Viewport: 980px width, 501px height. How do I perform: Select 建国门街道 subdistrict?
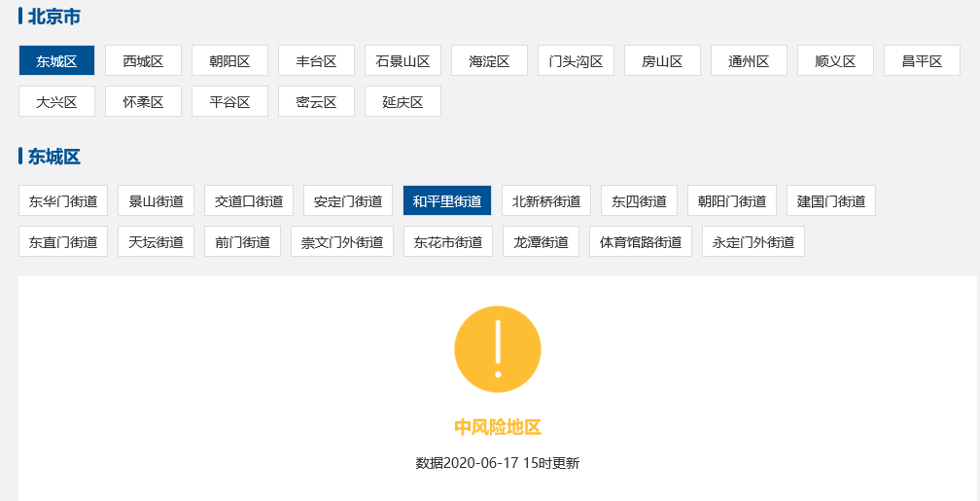831,200
